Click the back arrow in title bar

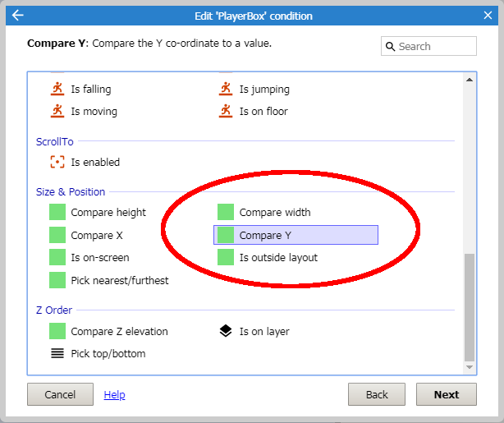coord(18,16)
